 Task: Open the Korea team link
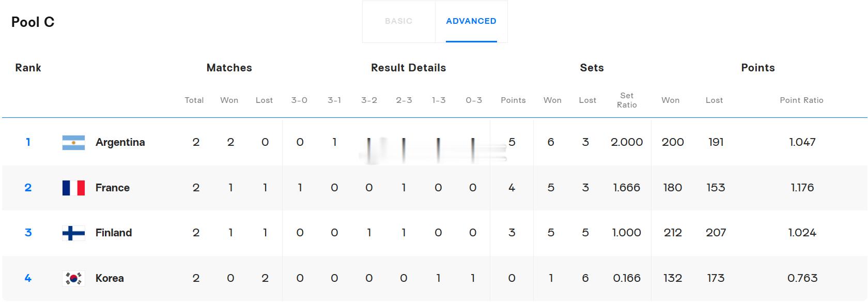[x=110, y=278]
